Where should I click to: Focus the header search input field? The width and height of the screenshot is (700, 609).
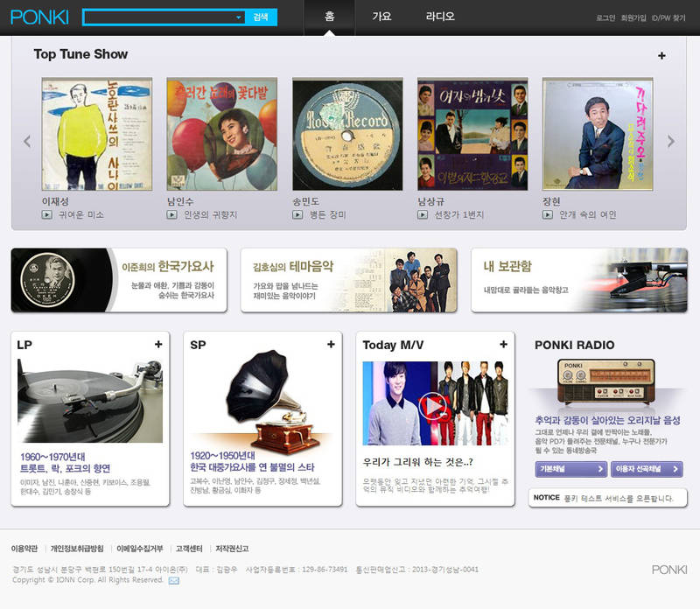click(159, 17)
